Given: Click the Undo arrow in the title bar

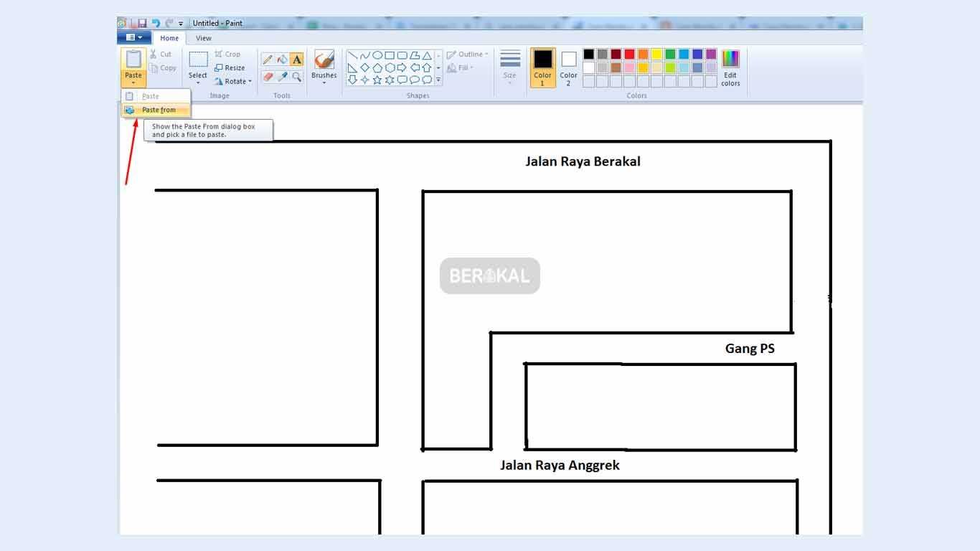Looking at the screenshot, I should tap(156, 24).
